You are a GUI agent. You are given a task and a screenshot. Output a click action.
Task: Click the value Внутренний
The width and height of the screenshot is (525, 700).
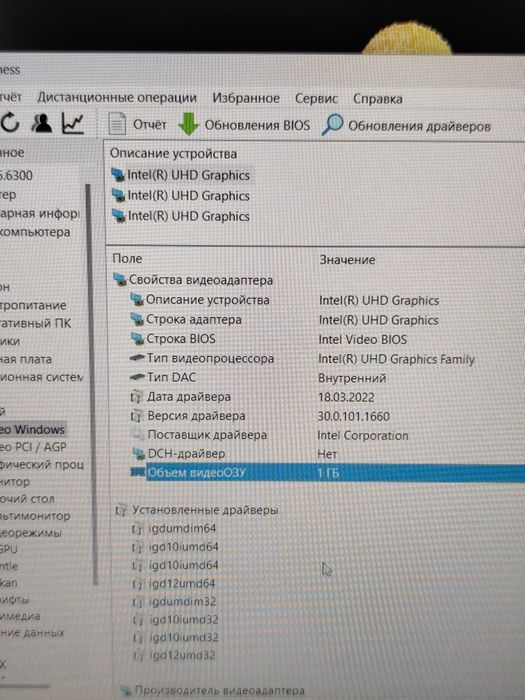[352, 378]
